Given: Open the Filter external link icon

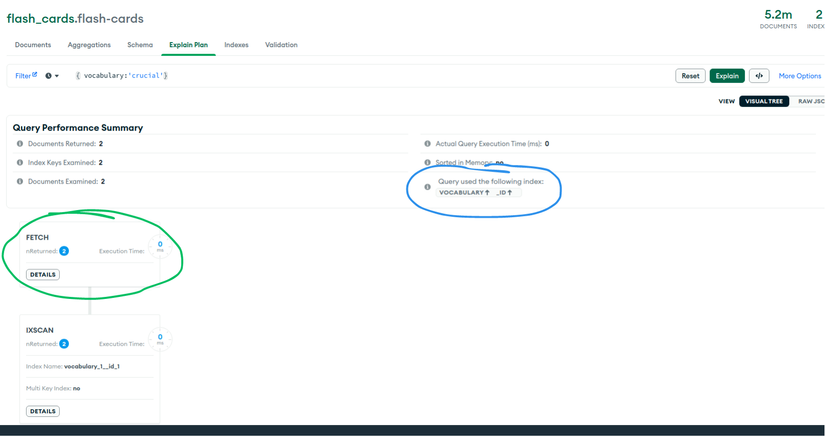Looking at the screenshot, I should [x=35, y=75].
